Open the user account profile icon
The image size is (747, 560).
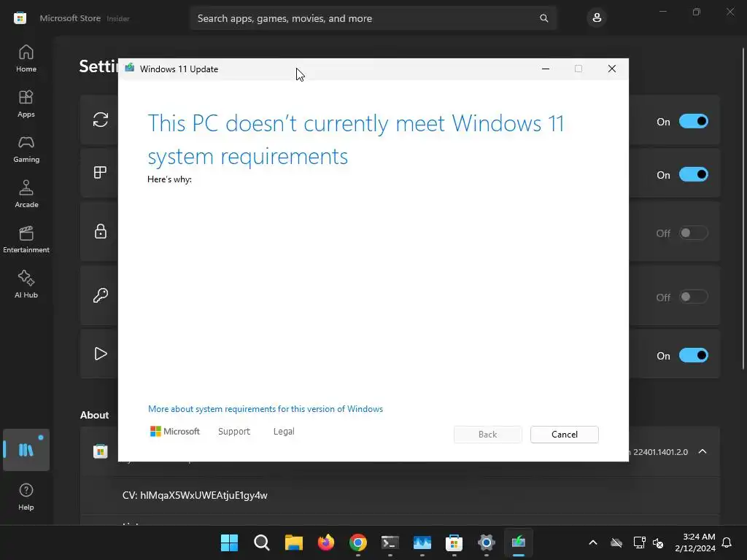(597, 18)
